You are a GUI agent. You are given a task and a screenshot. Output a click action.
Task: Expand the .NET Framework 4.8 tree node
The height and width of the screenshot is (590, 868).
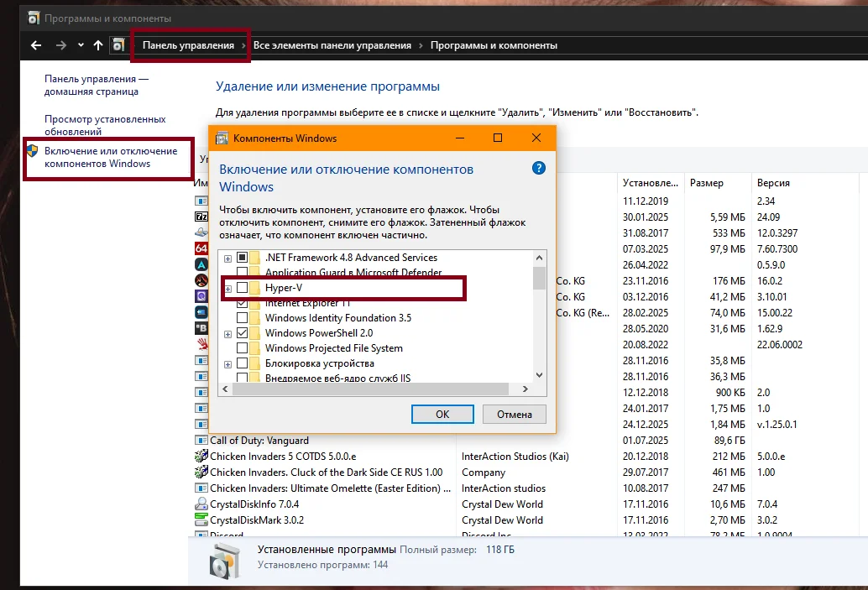coord(227,258)
